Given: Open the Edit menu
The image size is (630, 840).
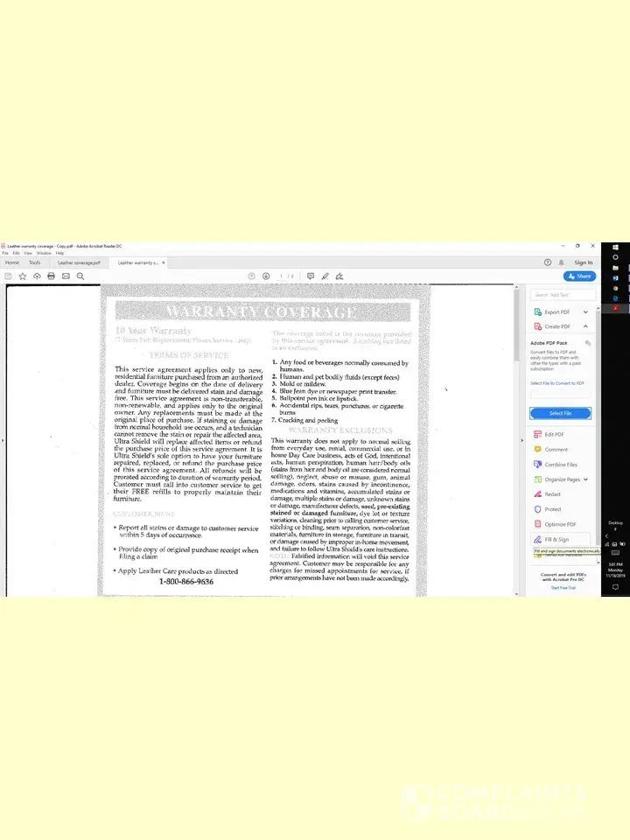Looking at the screenshot, I should pyautogui.click(x=16, y=253).
